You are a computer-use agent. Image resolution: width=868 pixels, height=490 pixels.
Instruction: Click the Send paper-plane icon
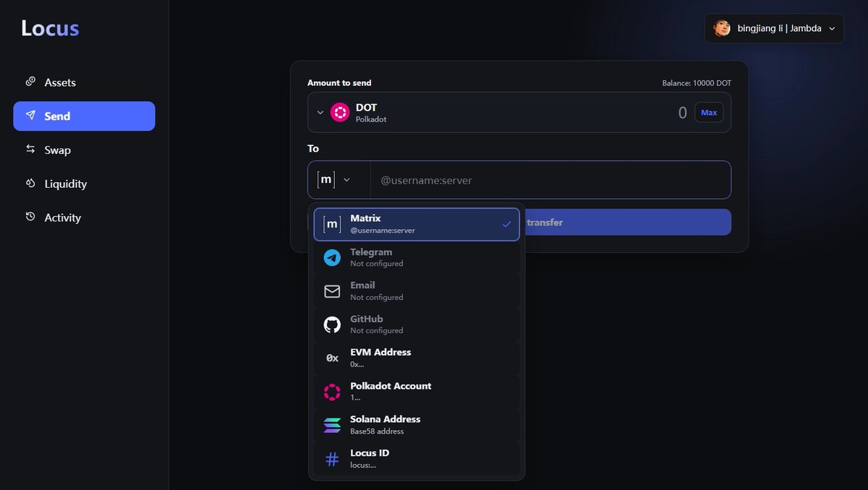[30, 116]
